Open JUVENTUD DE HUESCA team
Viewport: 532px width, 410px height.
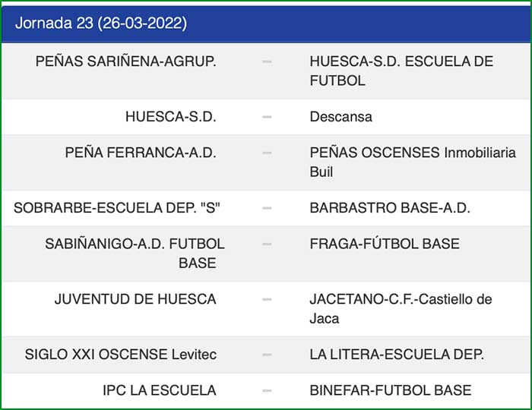pos(135,299)
